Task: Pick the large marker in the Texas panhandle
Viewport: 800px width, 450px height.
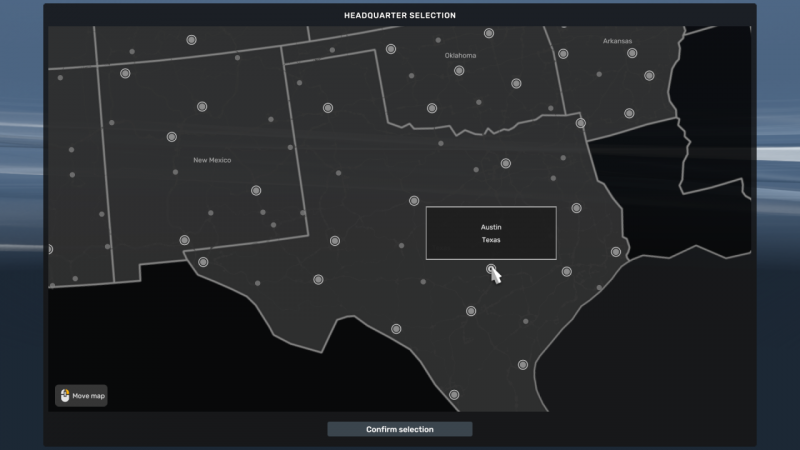Action: (328, 108)
